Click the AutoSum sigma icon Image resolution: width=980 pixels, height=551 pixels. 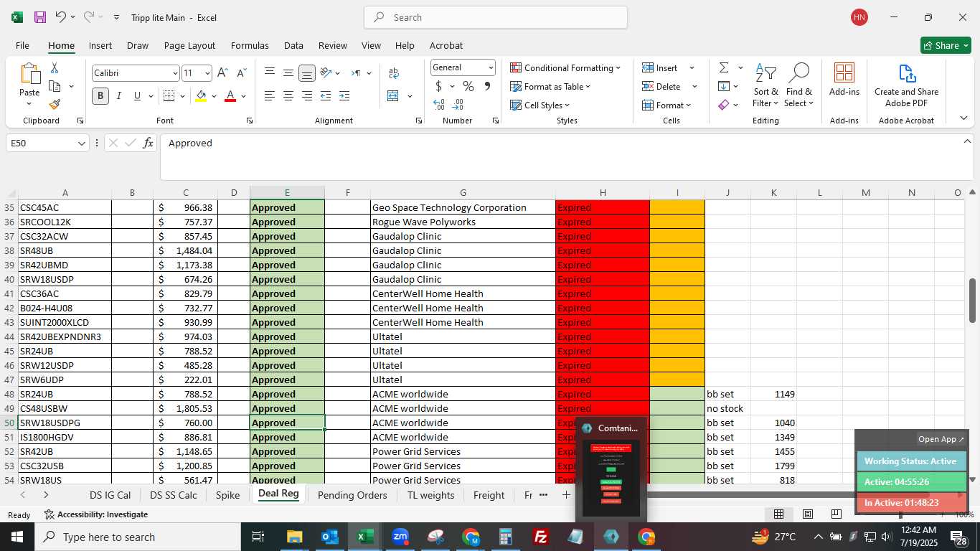coord(724,67)
